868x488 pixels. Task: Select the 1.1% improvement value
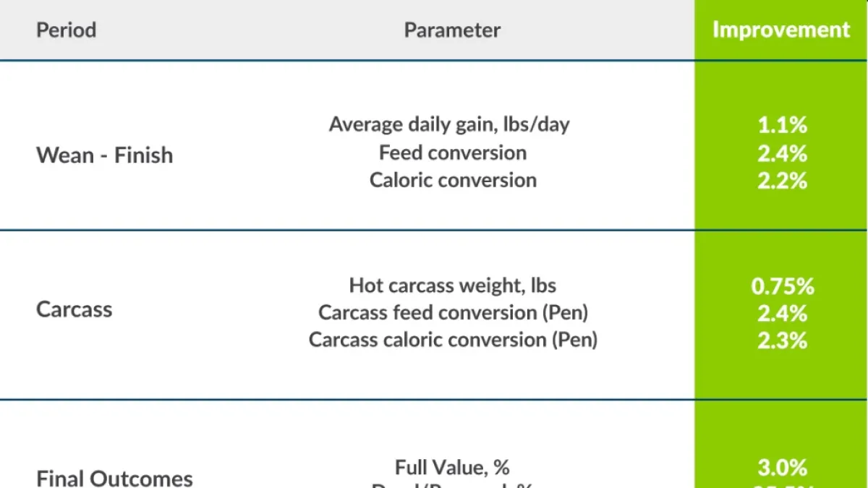(782, 125)
